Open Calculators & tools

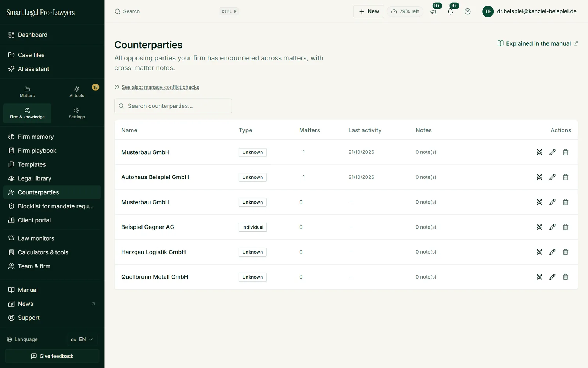click(52, 252)
